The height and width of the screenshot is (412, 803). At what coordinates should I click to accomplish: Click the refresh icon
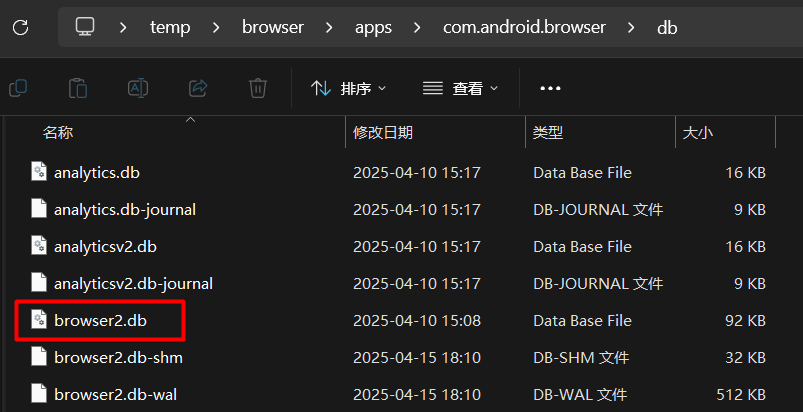click(20, 27)
